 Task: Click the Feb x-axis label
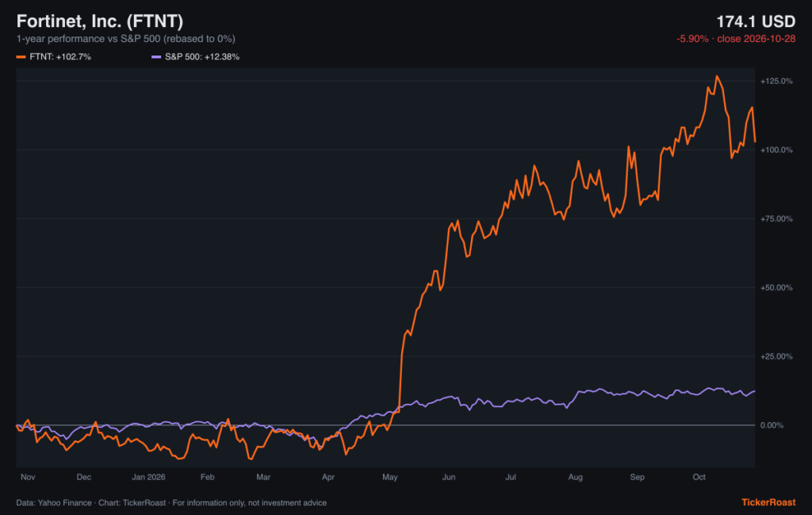tap(208, 477)
